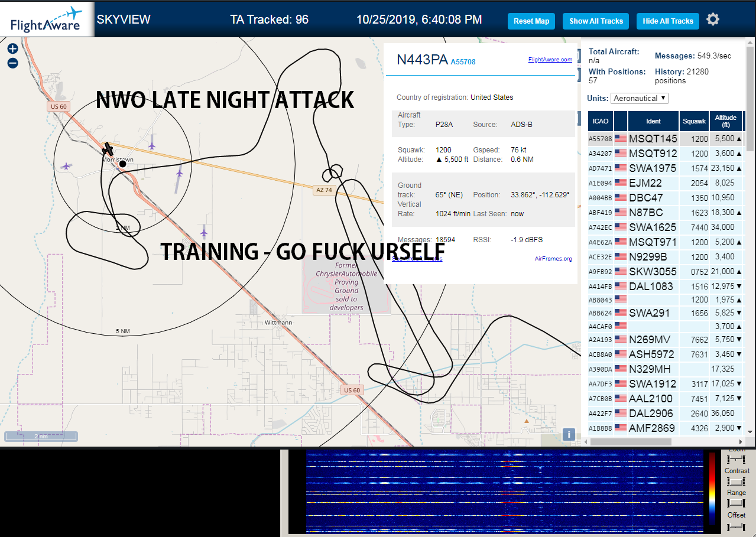Sort table by Ident column header
Viewport: 756px width, 537px height.
[654, 121]
